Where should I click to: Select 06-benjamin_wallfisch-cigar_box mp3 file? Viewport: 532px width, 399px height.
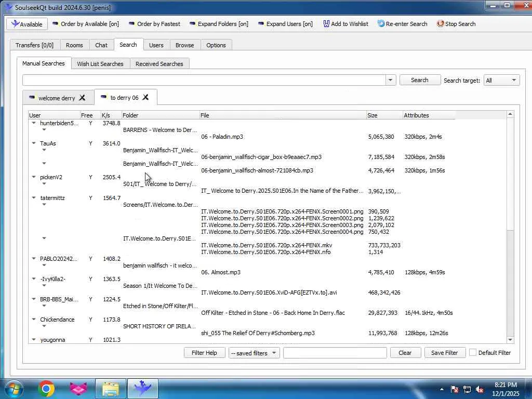[x=261, y=157]
